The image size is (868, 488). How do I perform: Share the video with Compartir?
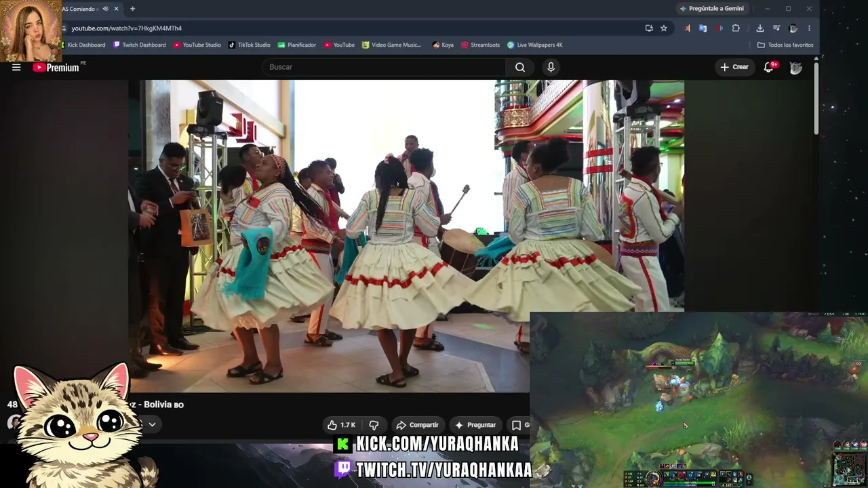[417, 425]
